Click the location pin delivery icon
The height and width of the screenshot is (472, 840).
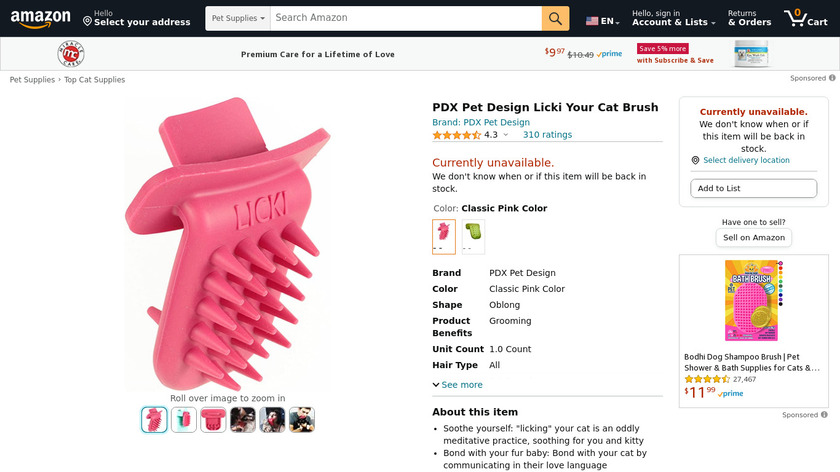695,160
